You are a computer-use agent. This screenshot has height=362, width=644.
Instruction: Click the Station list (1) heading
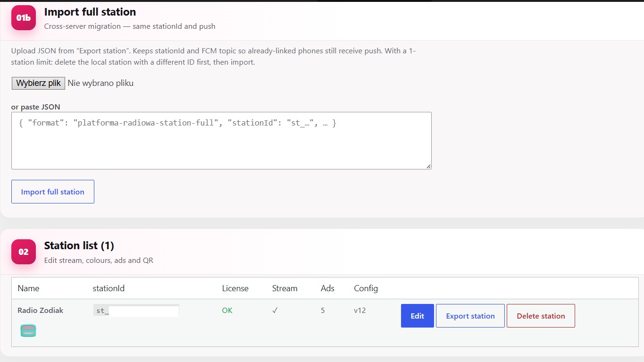[79, 245]
